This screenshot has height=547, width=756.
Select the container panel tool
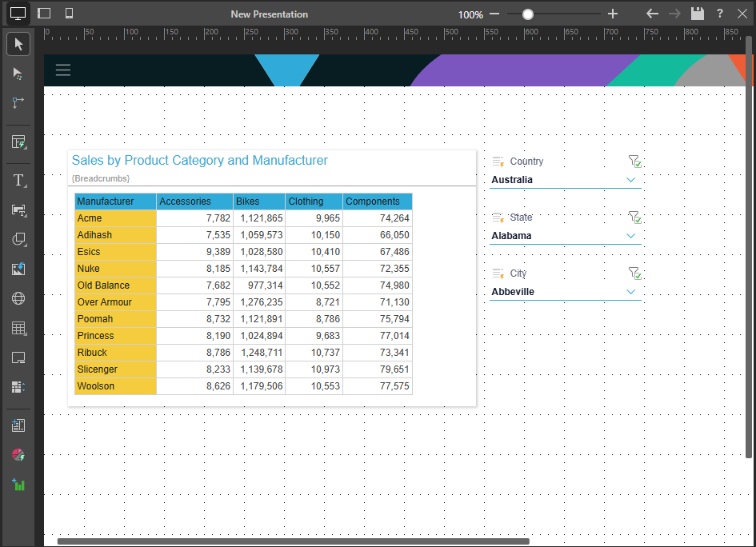[18, 357]
